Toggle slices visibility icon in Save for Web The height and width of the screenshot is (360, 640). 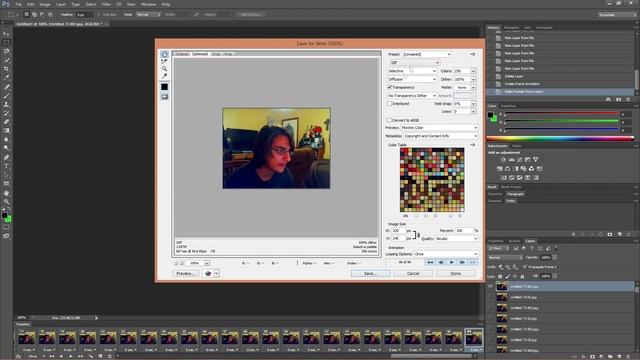pyautogui.click(x=164, y=97)
